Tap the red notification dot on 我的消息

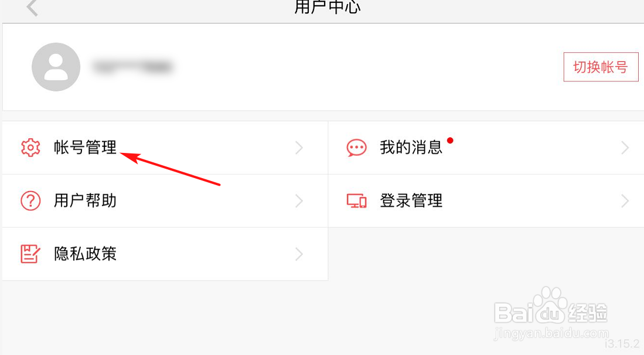click(x=450, y=141)
